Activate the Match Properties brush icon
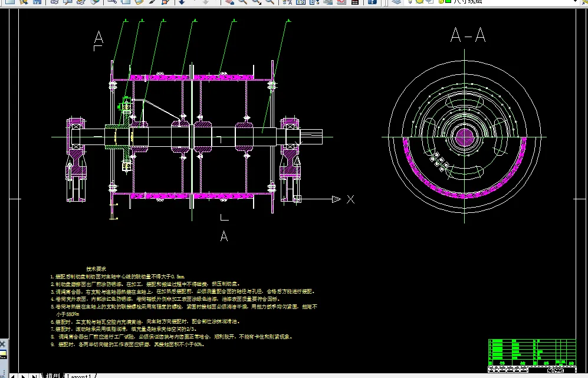The width and height of the screenshot is (588, 378). 152,2
